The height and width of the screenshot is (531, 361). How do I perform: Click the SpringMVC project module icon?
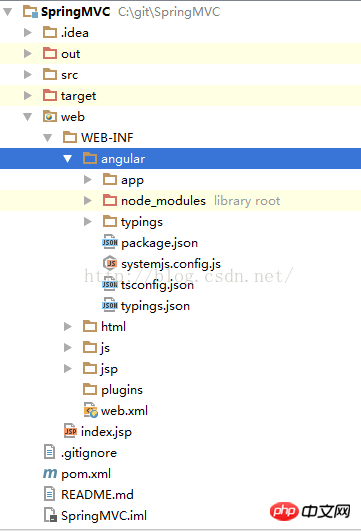30,12
